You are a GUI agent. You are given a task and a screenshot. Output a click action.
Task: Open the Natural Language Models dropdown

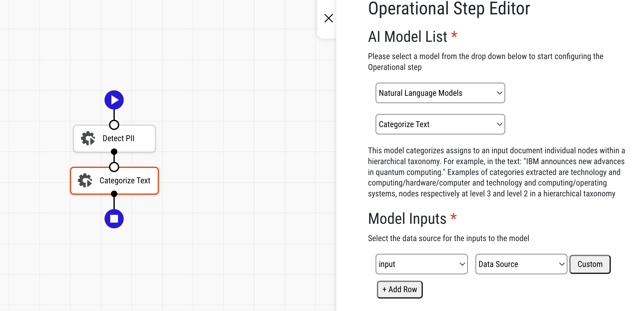(x=440, y=93)
